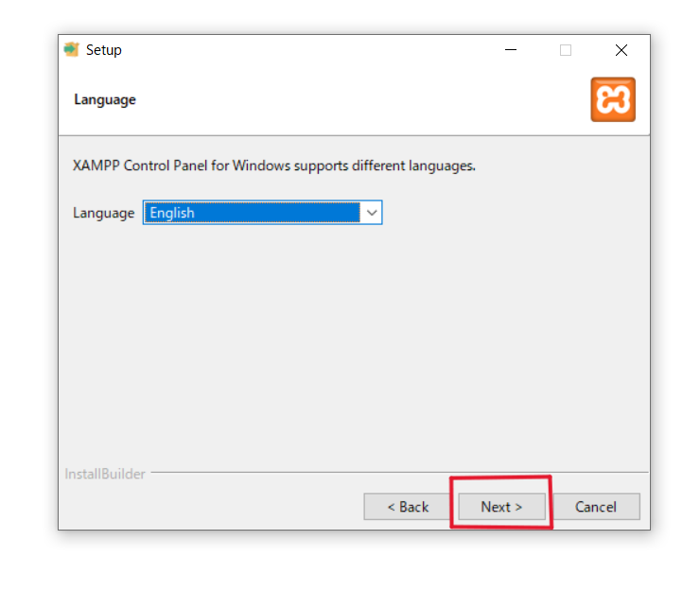Click the Language label beside the combo box
Image resolution: width=700 pixels, height=592 pixels.
point(103,214)
